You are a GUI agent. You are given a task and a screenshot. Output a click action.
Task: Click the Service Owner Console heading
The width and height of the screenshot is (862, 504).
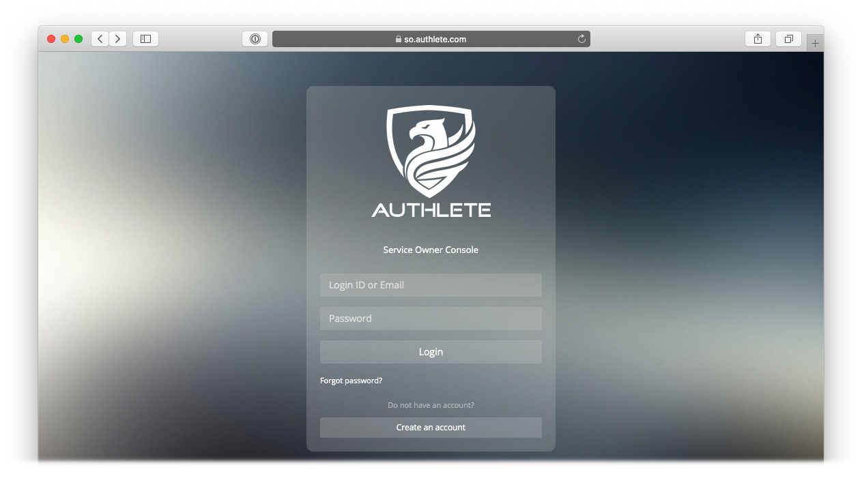pos(431,250)
